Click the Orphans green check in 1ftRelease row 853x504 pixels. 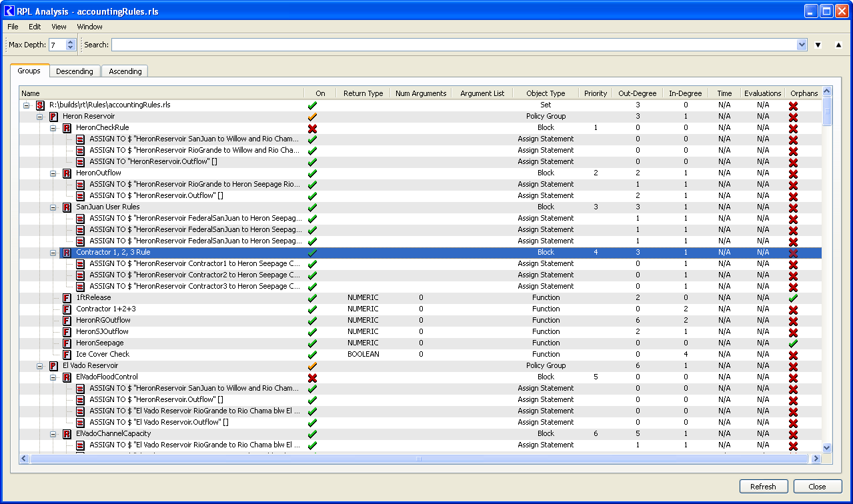click(x=793, y=298)
